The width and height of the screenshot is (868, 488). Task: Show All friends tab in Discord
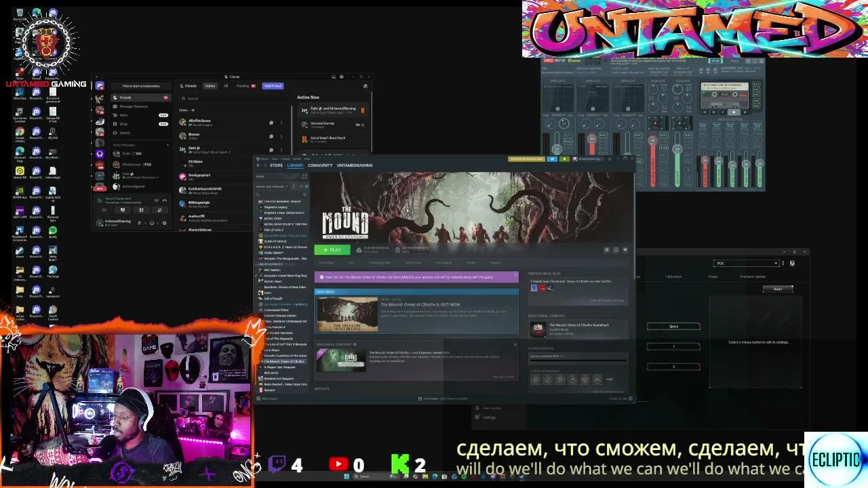coord(226,86)
